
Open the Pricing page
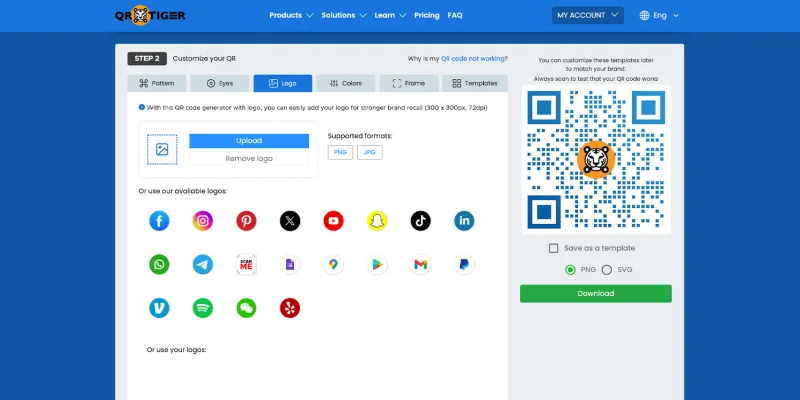[427, 15]
